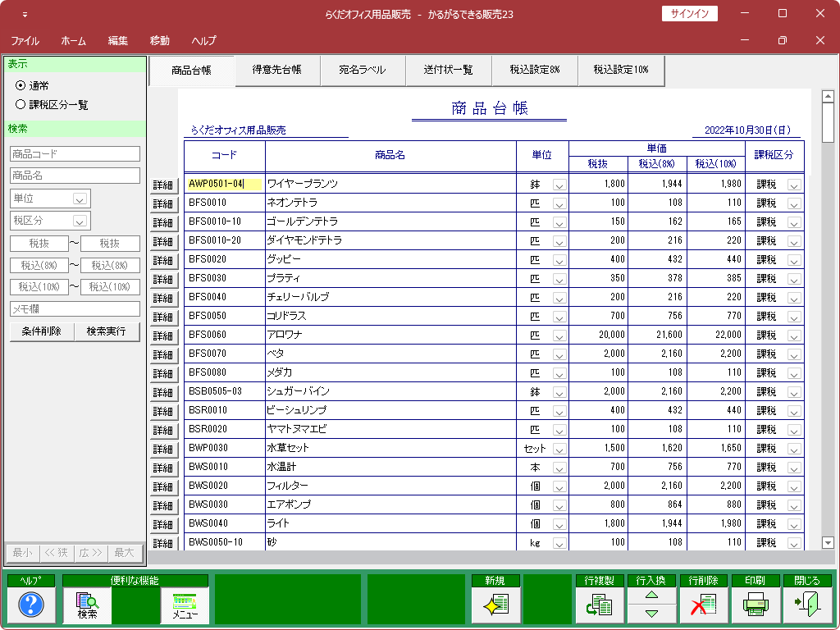
Task: Close the form with 閉じる door icon
Action: point(807,605)
